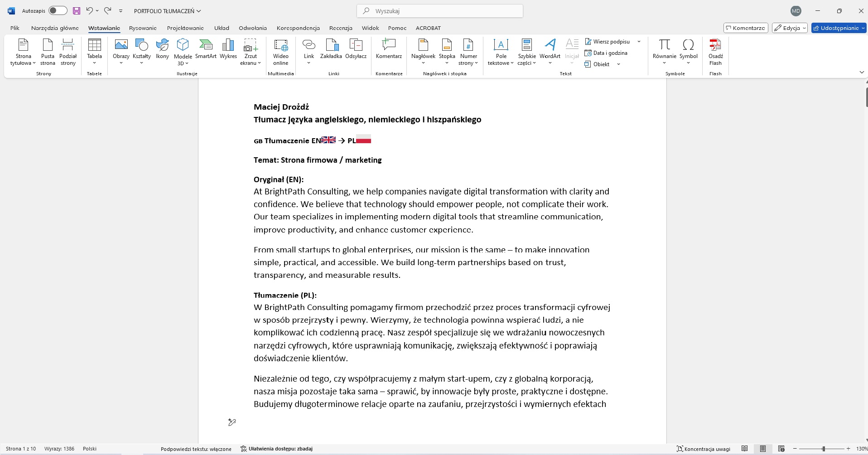The width and height of the screenshot is (868, 455).
Task: Insert a blank page with Pusta strona
Action: [x=48, y=52]
